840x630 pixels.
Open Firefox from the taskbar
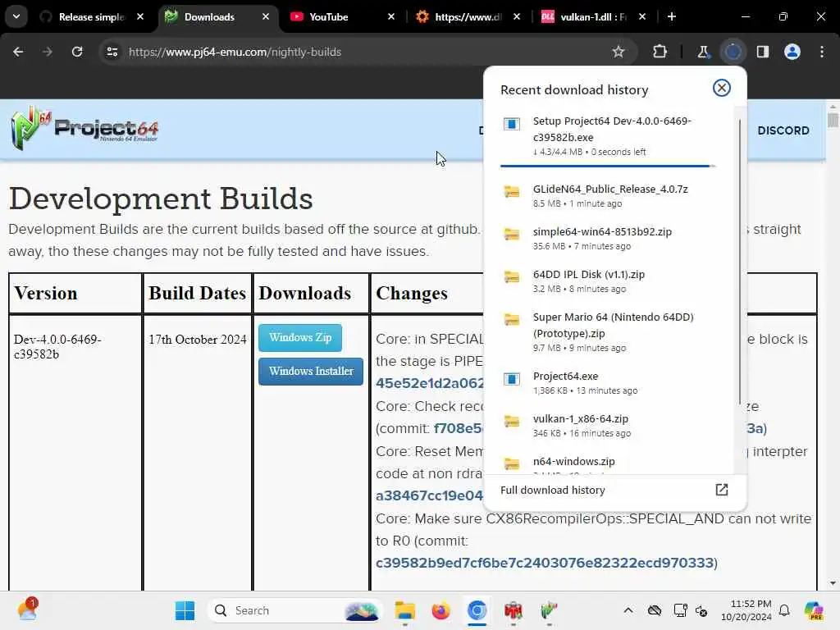tap(441, 610)
